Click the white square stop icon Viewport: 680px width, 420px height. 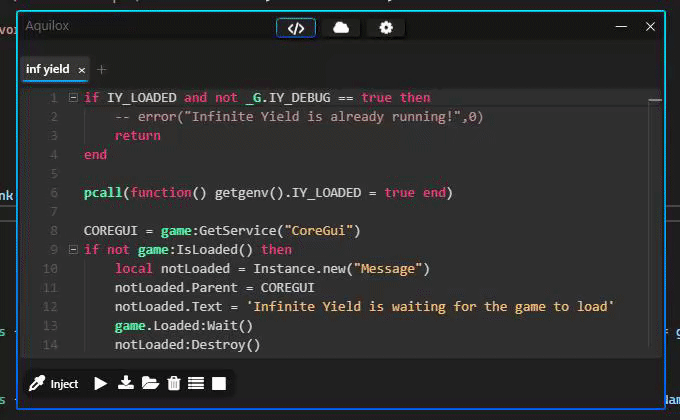click(x=219, y=384)
